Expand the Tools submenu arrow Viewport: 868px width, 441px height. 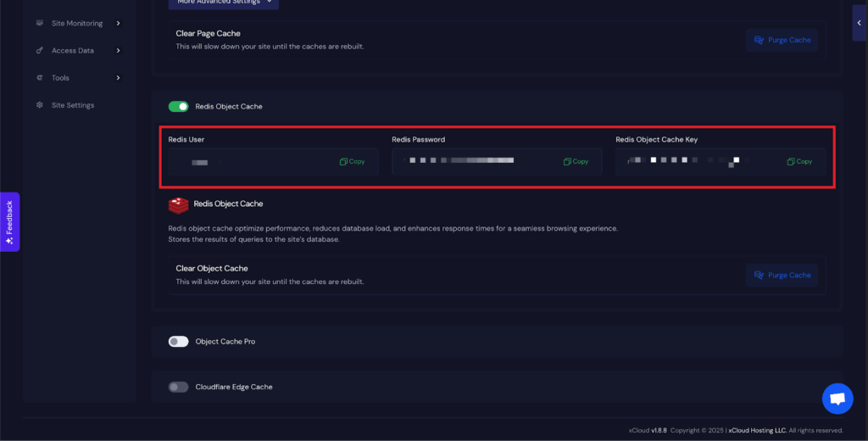point(118,78)
